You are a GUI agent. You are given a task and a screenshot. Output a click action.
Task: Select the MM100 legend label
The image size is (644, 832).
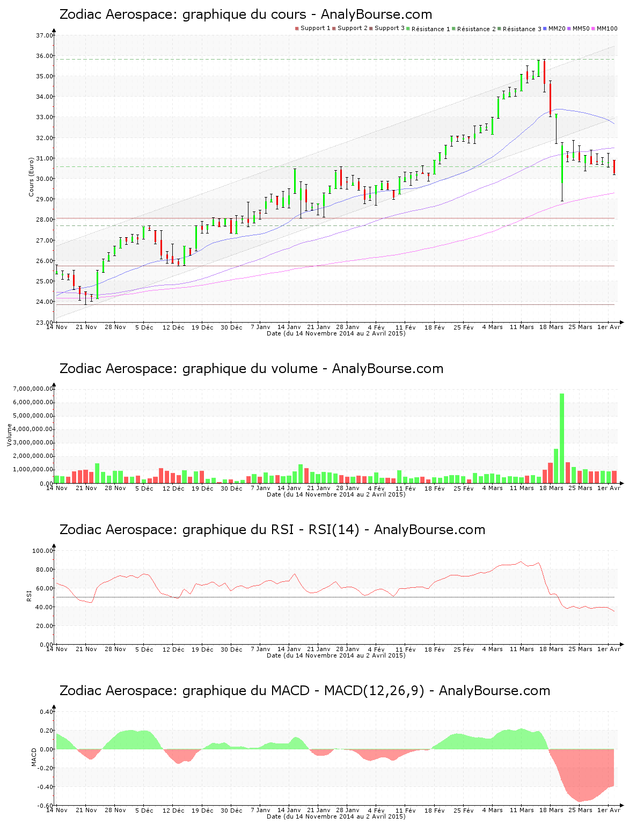coord(607,28)
